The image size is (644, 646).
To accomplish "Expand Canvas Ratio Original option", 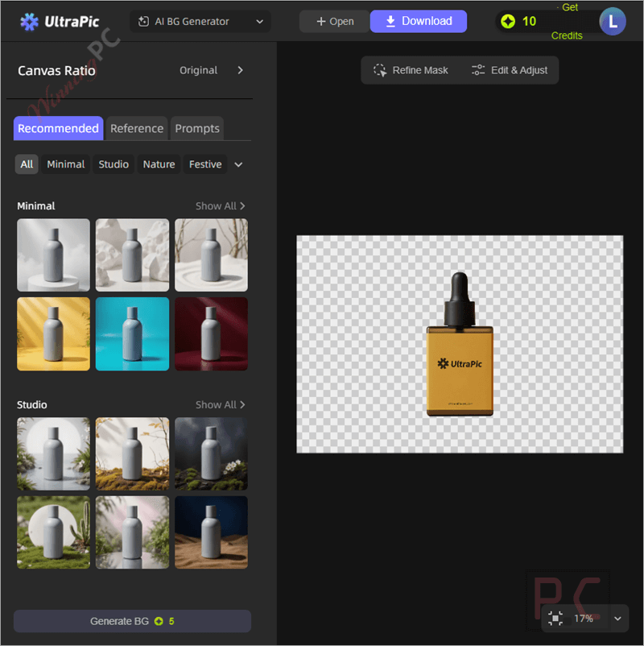I will pos(211,70).
